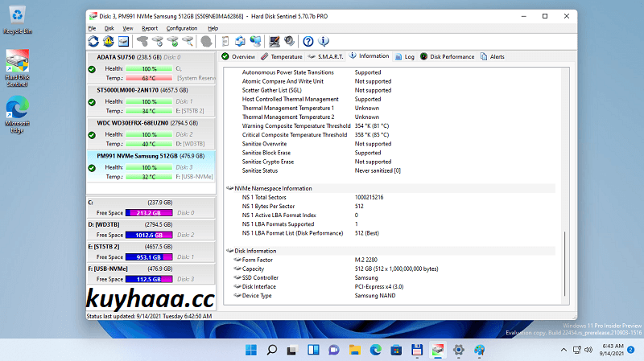Select the WDC WD30EFRX-68EUZN0 disk entry
The image size is (644, 361).
pos(151,133)
